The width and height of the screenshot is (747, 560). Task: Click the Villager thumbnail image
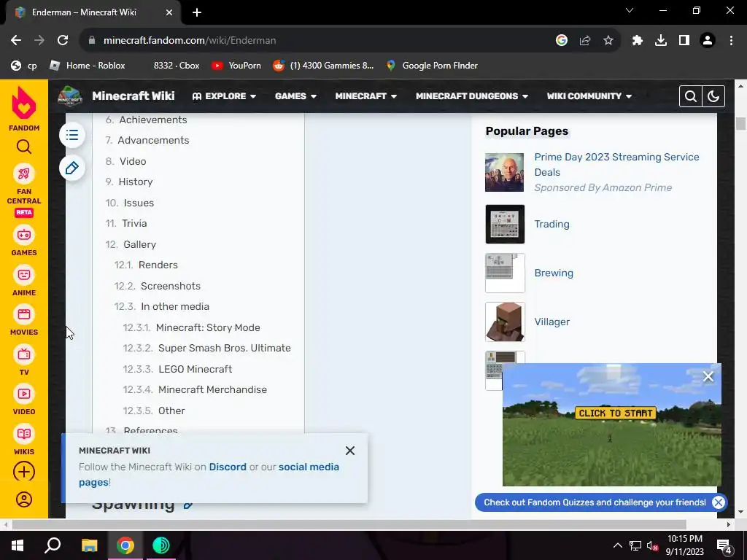tap(505, 322)
